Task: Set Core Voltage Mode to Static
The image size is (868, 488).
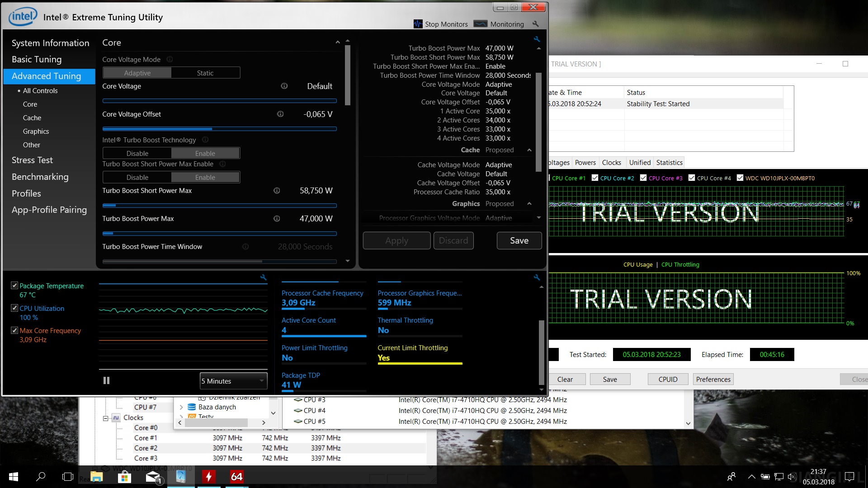Action: click(x=205, y=73)
